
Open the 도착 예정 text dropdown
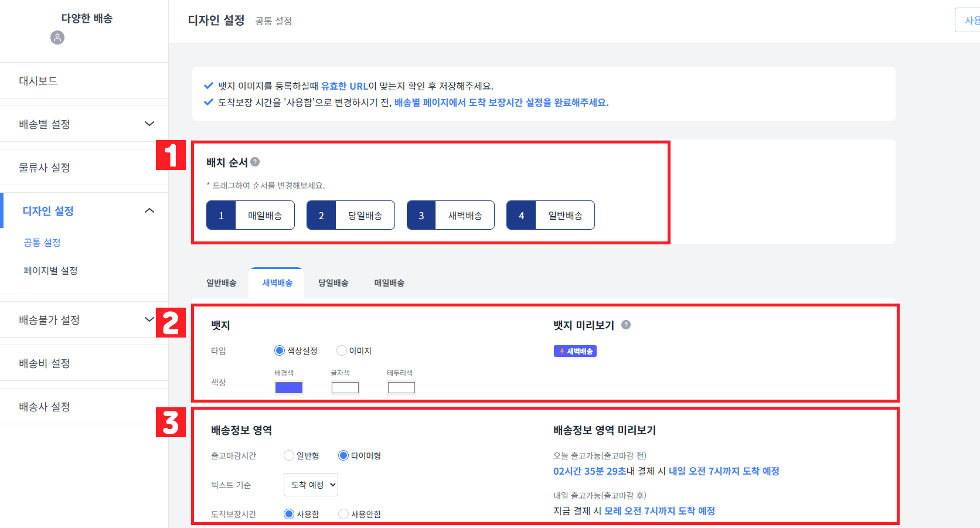pyautogui.click(x=310, y=484)
